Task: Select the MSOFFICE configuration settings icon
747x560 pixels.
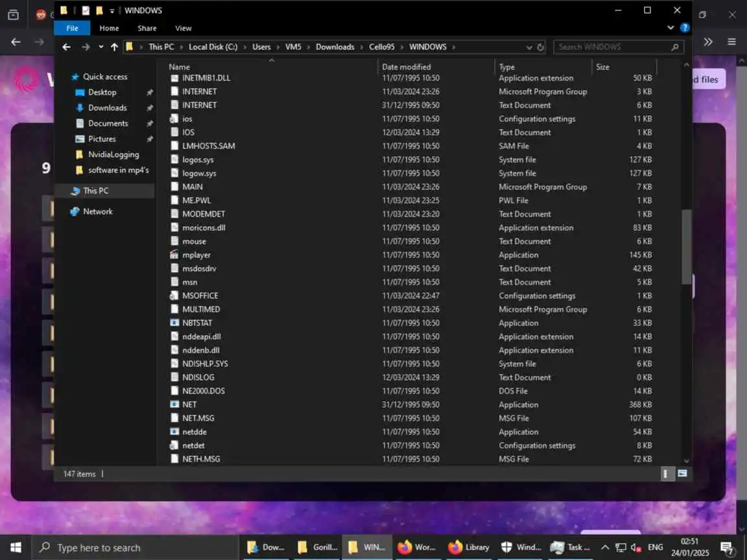Action: (x=174, y=296)
